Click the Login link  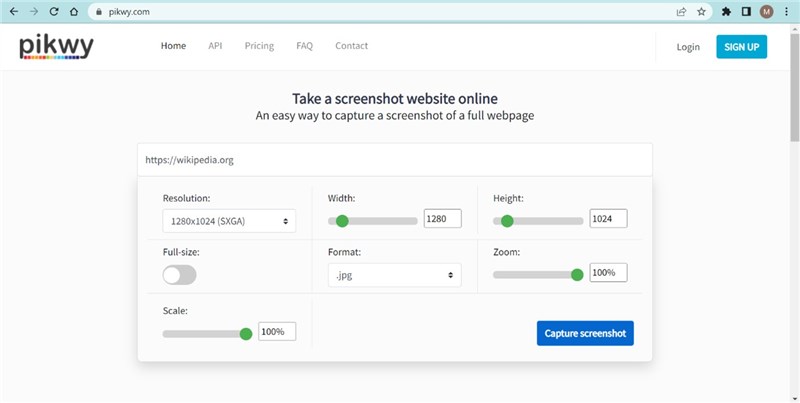coord(688,47)
